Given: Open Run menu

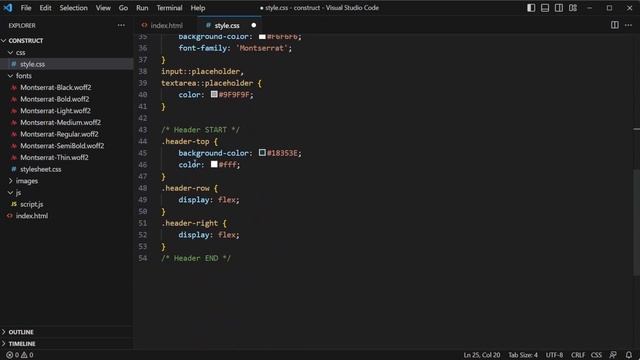Looking at the screenshot, I should (x=142, y=8).
